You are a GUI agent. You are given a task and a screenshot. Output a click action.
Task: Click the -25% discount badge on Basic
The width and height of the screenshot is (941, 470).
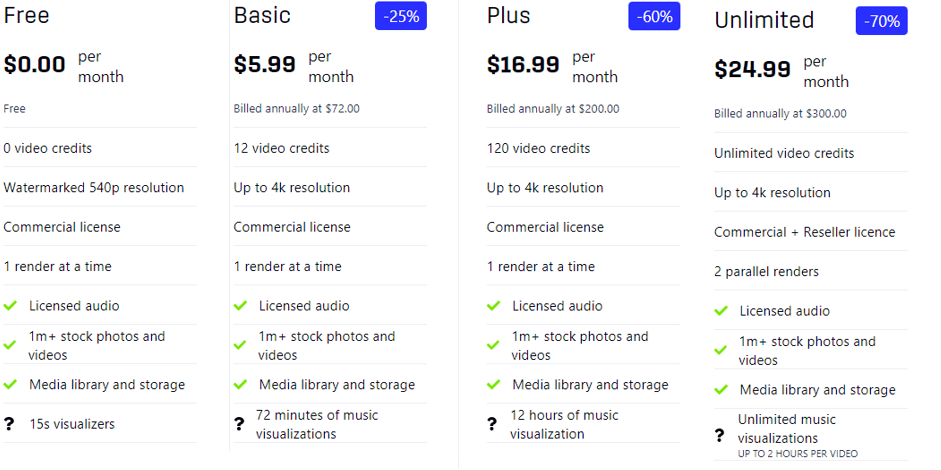401,16
